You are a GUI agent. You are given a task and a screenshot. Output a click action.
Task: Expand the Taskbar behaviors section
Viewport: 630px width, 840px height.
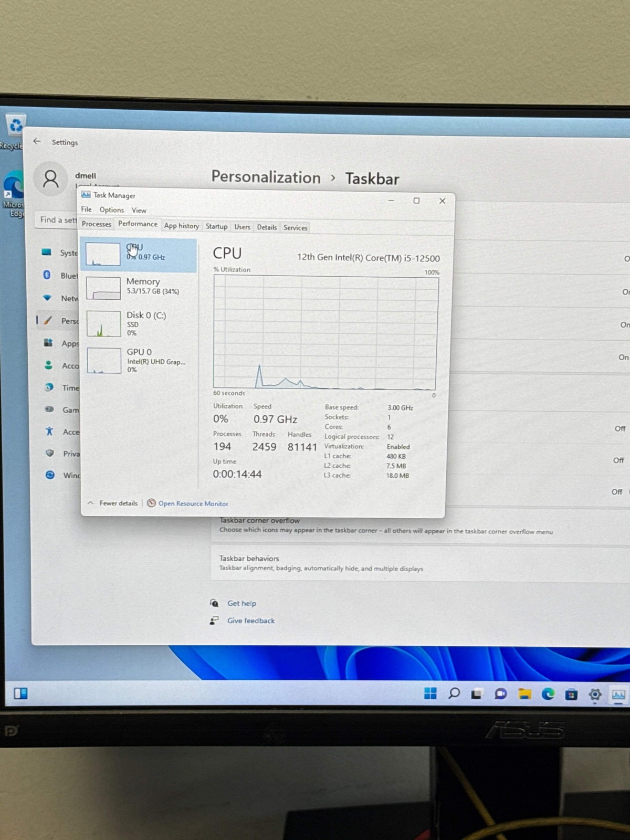click(x=420, y=563)
